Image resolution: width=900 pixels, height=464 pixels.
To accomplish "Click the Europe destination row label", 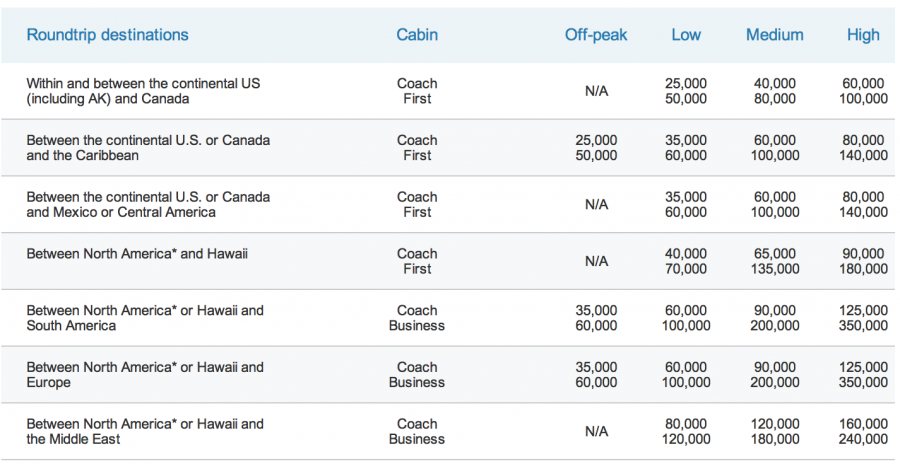I will [x=145, y=375].
